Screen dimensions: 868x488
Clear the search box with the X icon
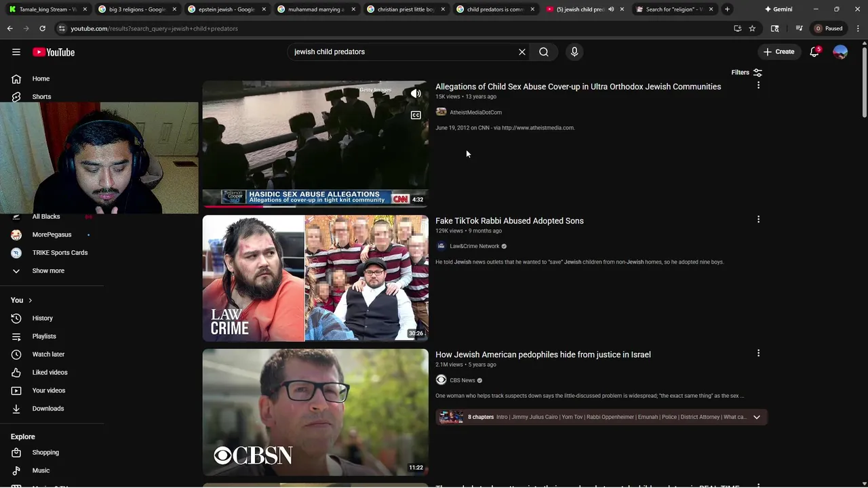(x=522, y=52)
